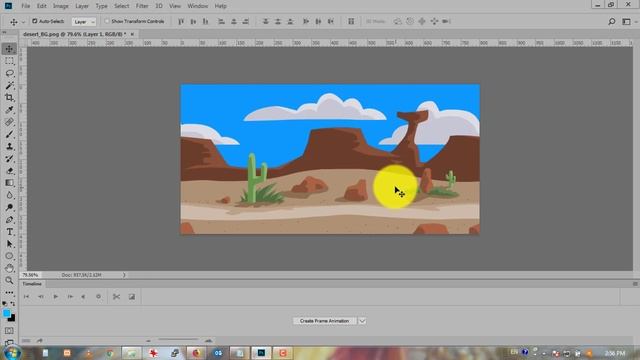Select the Gradient tool
Image resolution: width=640 pixels, height=360 pixels.
(x=9, y=183)
